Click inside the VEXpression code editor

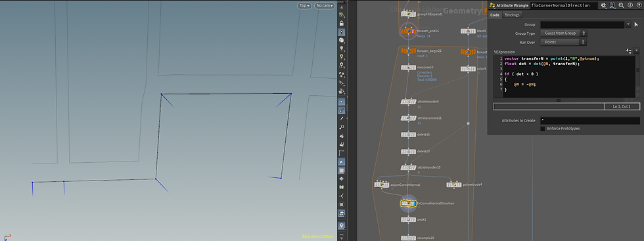pyautogui.click(x=569, y=77)
